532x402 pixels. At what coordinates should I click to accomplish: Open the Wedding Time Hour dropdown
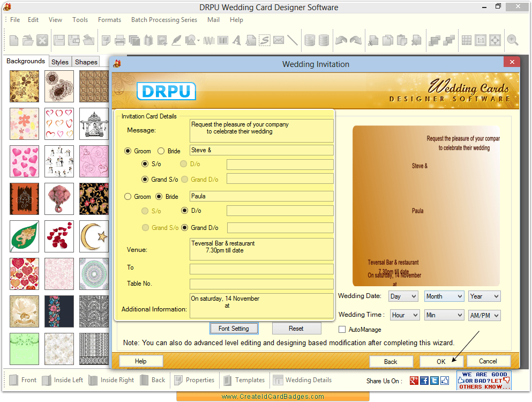405,315
